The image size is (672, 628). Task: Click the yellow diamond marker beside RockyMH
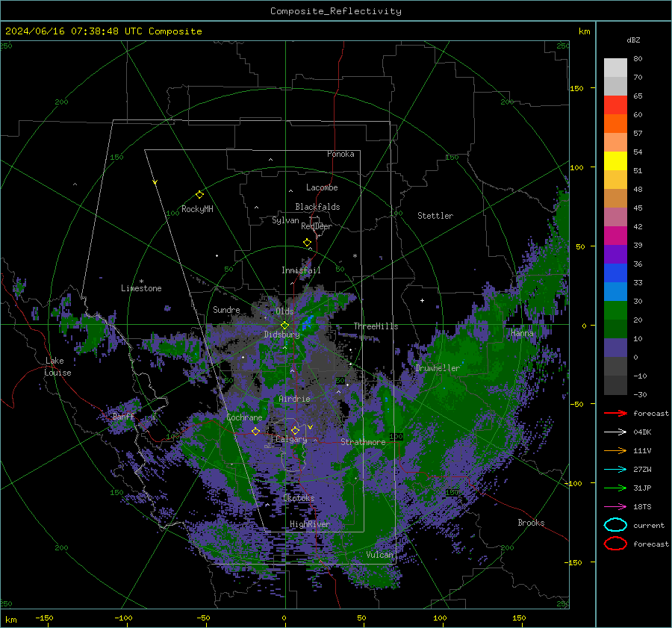click(199, 195)
